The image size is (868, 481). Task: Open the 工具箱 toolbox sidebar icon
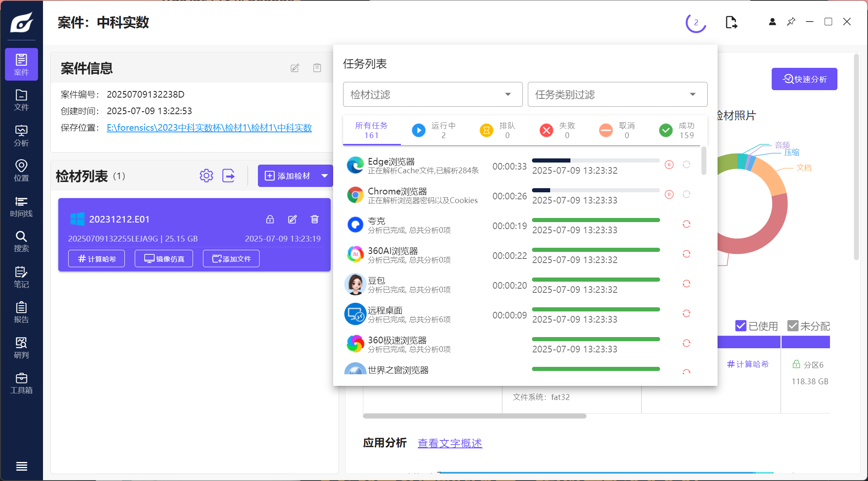[x=21, y=383]
